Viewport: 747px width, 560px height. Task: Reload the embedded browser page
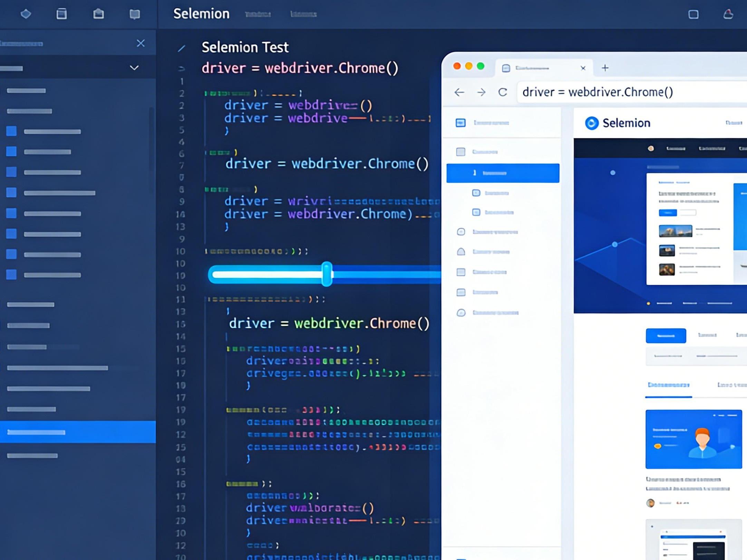tap(503, 92)
